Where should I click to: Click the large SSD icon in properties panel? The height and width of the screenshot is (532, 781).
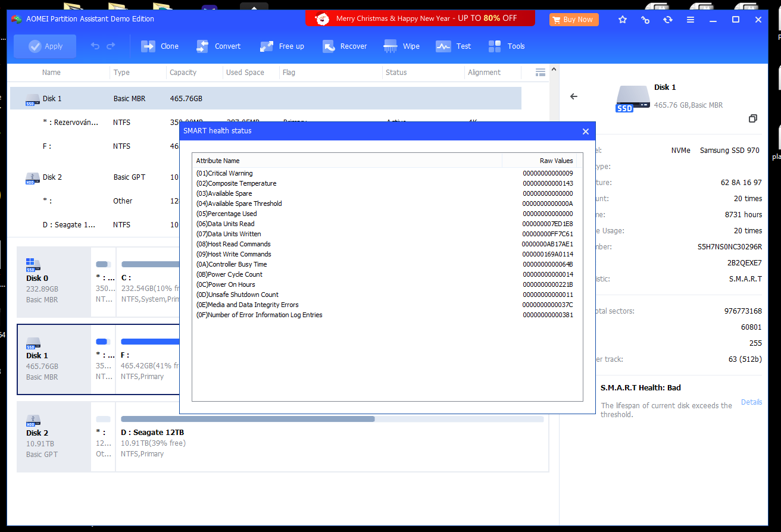tap(633, 98)
